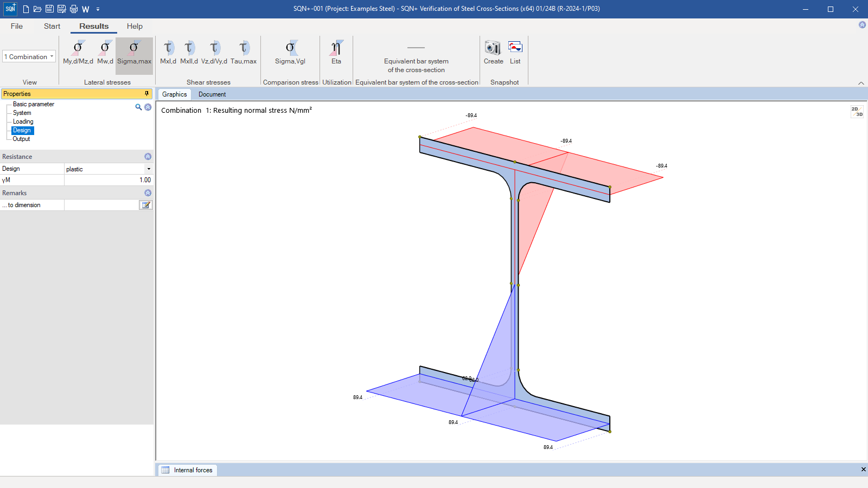
Task: Display MxII,d shear stress
Action: point(189,53)
